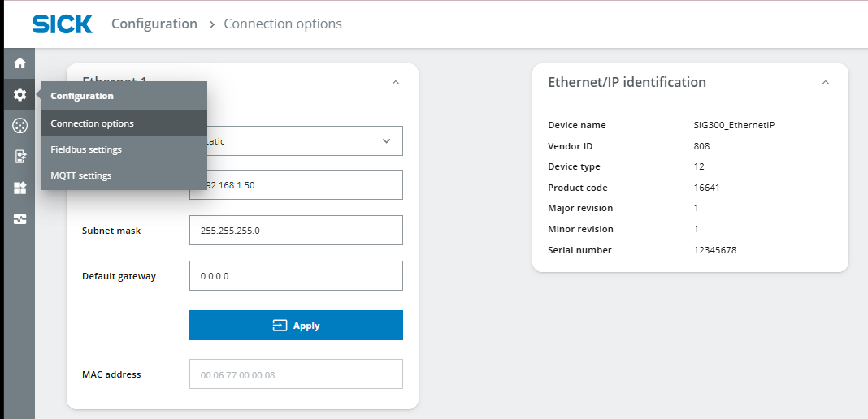Go to the Home sidebar icon
This screenshot has height=419, width=868.
coord(20,63)
